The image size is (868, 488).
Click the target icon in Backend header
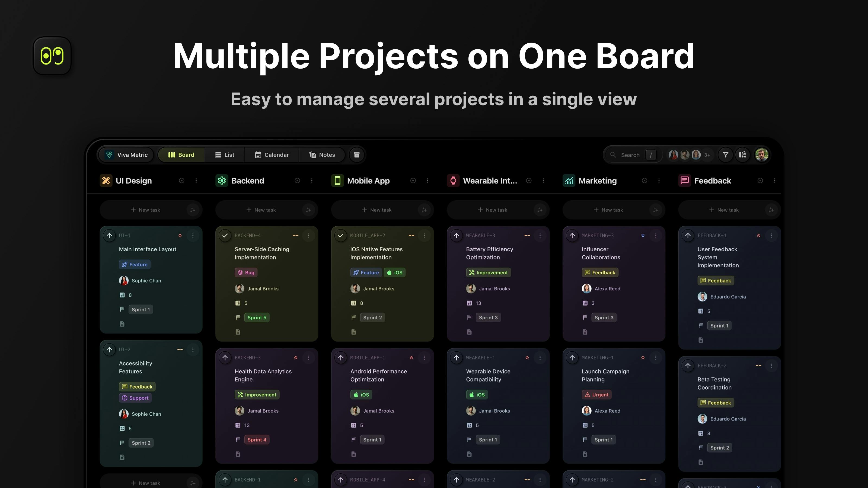297,181
